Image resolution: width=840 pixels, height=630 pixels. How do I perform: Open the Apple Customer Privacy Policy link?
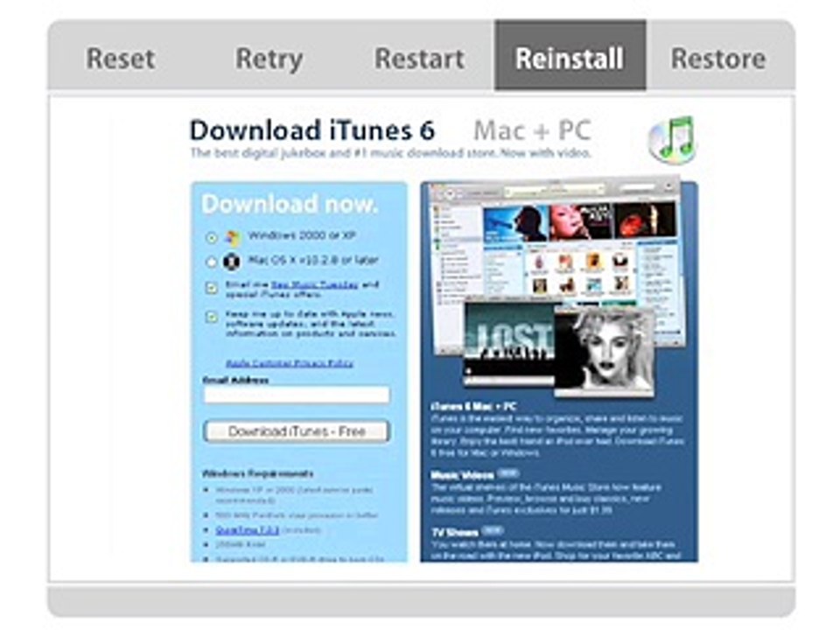coord(290,363)
